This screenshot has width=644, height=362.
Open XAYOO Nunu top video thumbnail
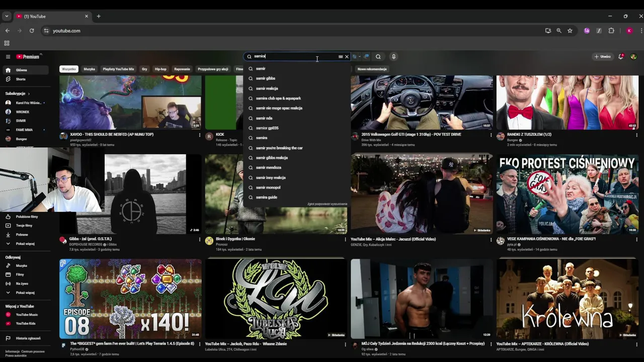click(130, 103)
